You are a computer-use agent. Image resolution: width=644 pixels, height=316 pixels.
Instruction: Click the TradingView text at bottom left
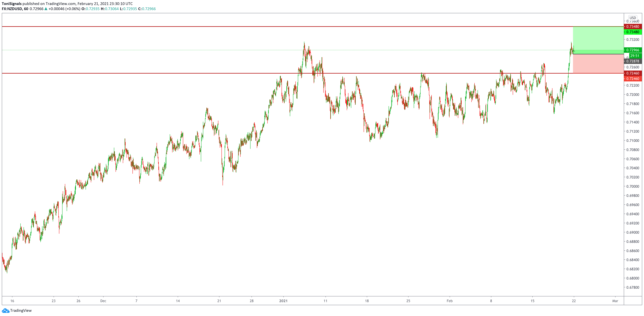point(21,311)
